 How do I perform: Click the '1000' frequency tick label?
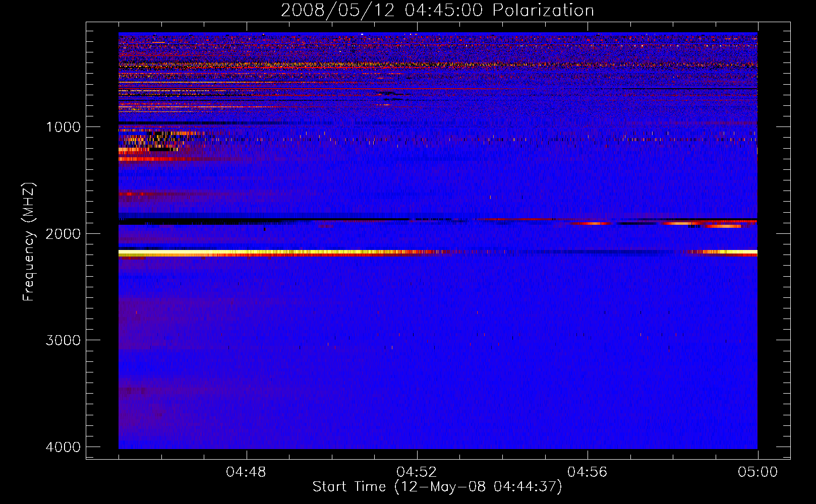[x=63, y=127]
